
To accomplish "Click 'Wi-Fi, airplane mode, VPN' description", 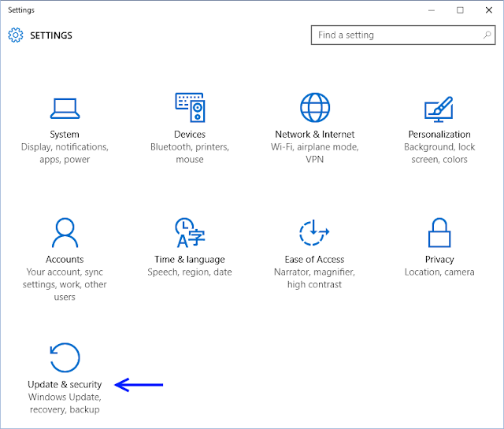I will coord(315,153).
